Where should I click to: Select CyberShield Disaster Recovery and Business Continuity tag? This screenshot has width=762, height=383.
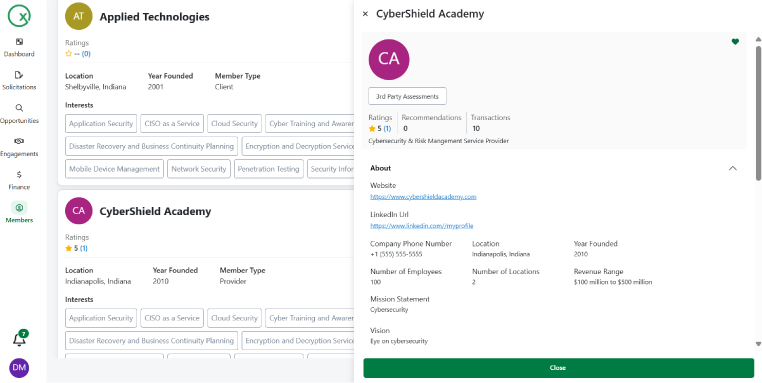(x=152, y=341)
